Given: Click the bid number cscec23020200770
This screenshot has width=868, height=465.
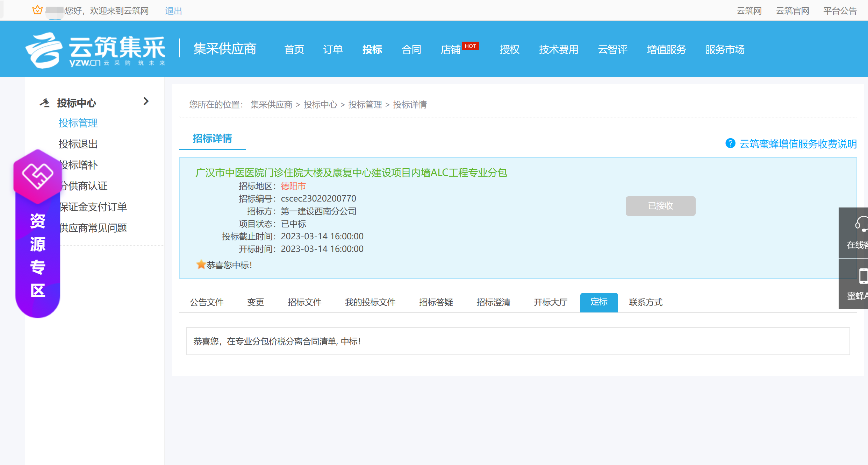Looking at the screenshot, I should (318, 198).
